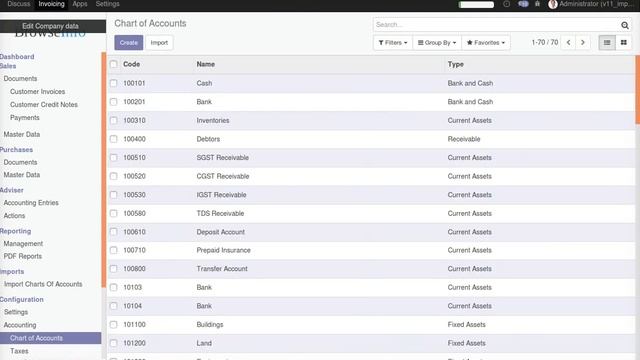Select the 100310 Inventories row checkbox
The width and height of the screenshot is (640, 360).
[x=113, y=120]
